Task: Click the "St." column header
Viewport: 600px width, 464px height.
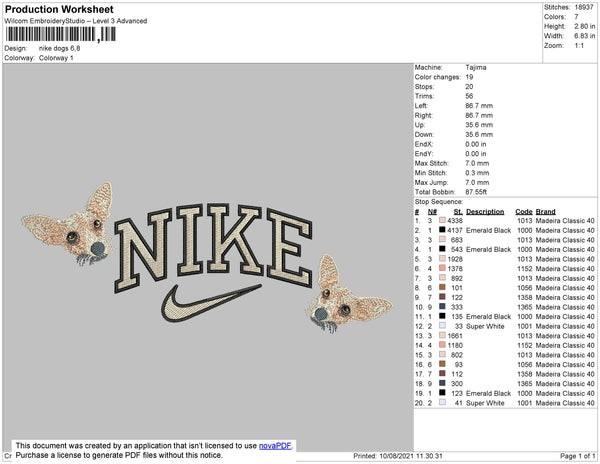Action: [x=458, y=211]
